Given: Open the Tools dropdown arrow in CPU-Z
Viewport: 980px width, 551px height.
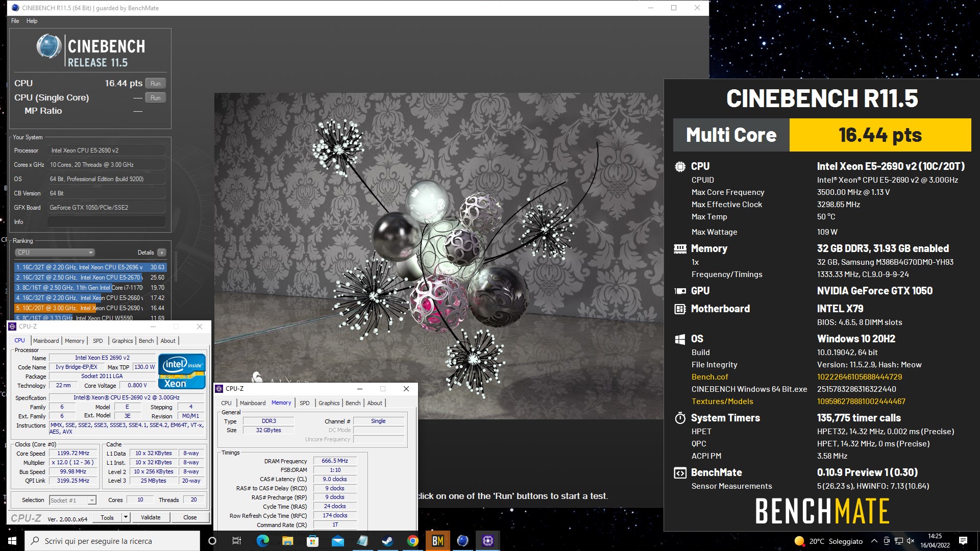Looking at the screenshot, I should (x=126, y=517).
